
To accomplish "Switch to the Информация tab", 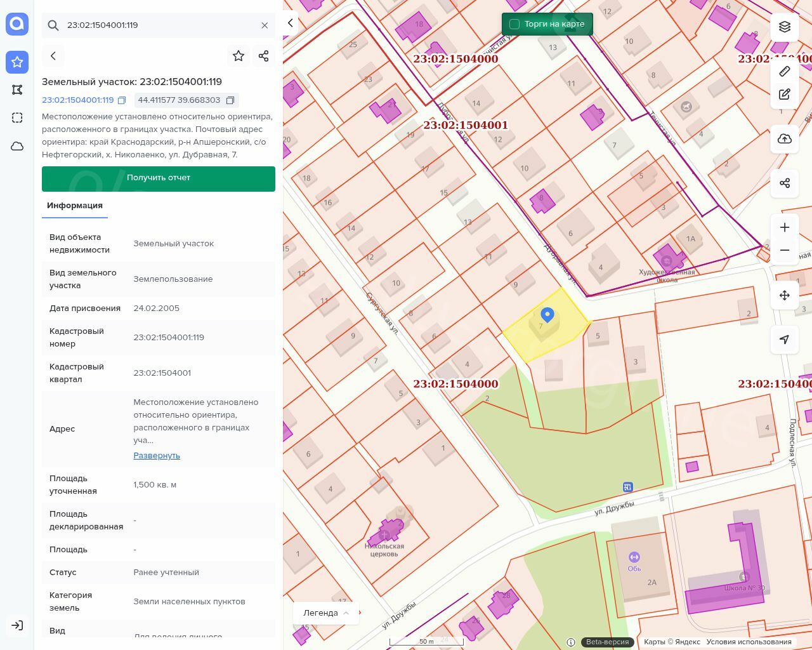I will click(75, 206).
